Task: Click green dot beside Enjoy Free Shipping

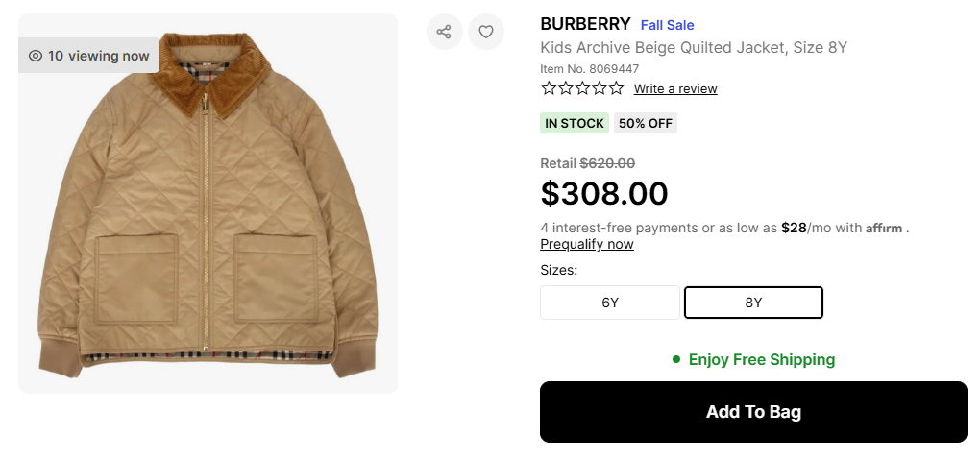Action: [x=676, y=360]
